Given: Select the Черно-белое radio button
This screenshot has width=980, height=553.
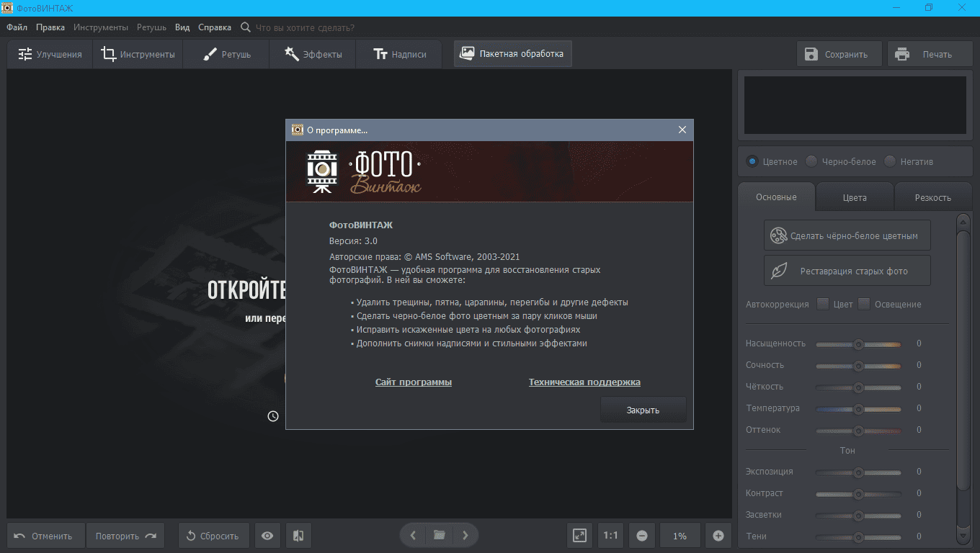Looking at the screenshot, I should point(811,161).
